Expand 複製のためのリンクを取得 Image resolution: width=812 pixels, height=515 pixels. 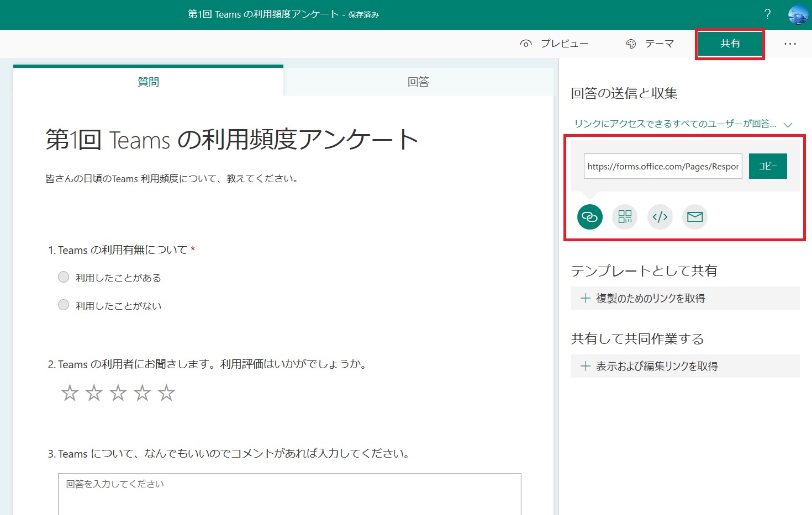pos(686,298)
